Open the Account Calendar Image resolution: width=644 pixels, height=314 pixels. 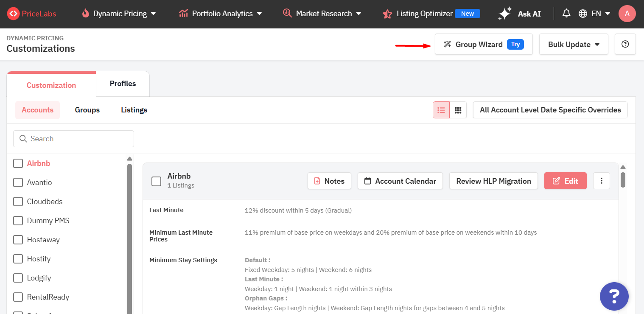coord(400,181)
